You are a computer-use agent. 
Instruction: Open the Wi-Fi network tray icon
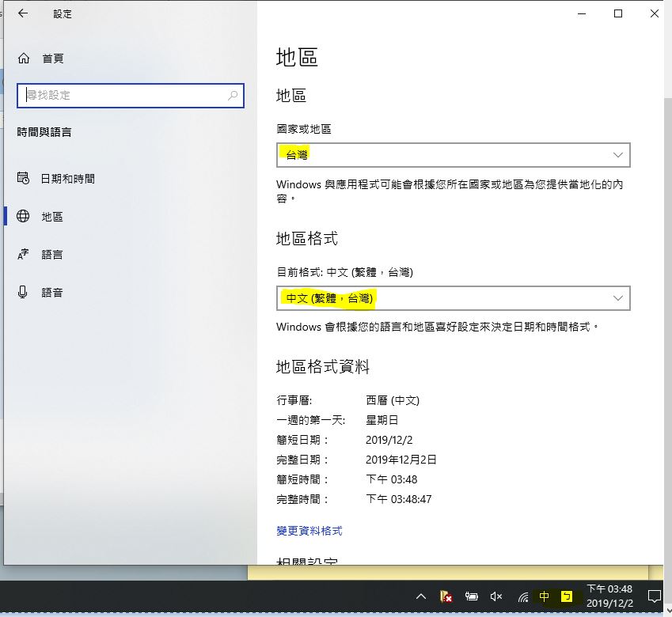(522, 596)
